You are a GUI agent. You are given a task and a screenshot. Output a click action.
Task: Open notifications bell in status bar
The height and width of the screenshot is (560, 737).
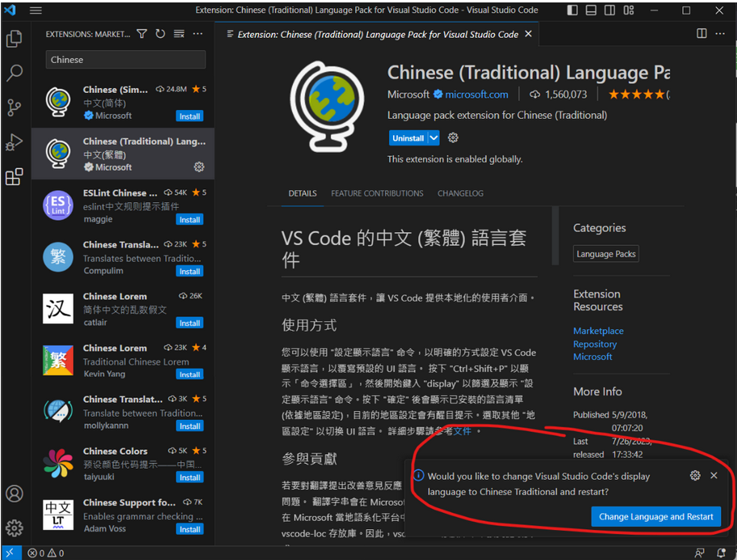pyautogui.click(x=721, y=554)
